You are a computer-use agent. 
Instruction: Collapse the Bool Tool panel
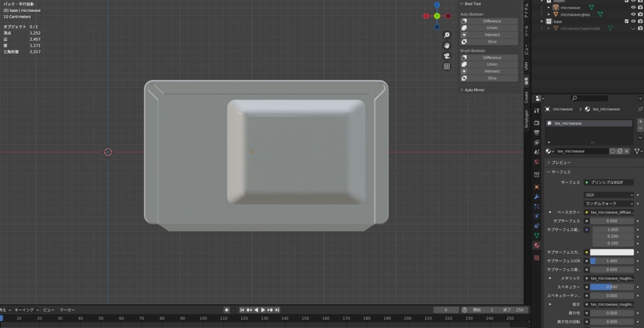click(462, 4)
